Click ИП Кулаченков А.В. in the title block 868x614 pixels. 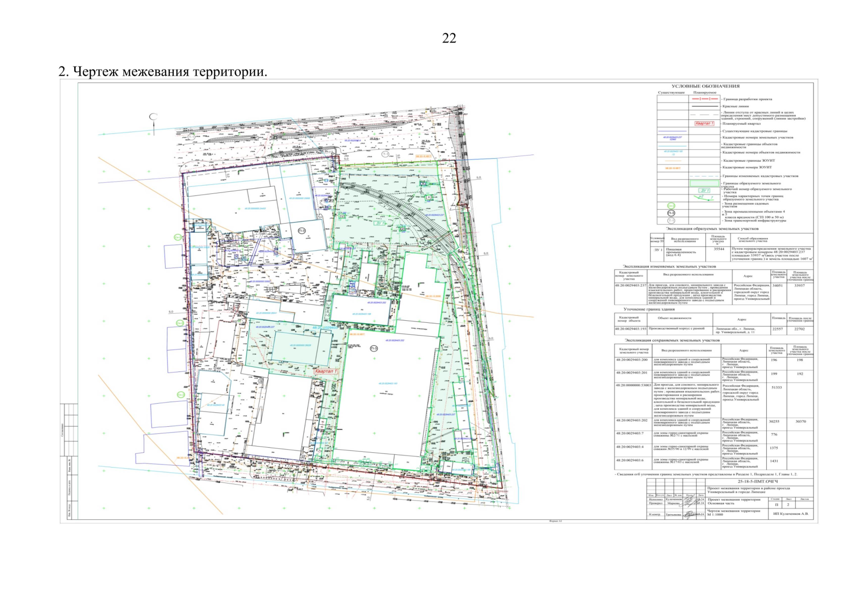click(x=790, y=513)
